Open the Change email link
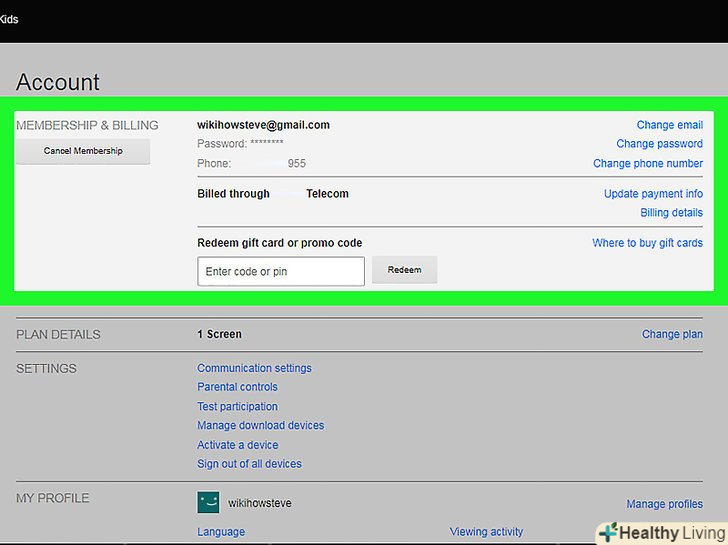Screen dimensions: 728x545 (x=669, y=125)
